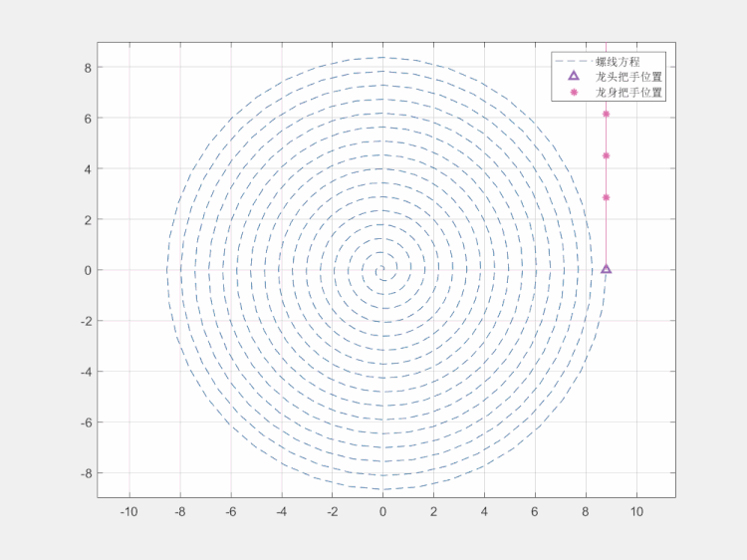Click the x-axis tick label -4
747x560 pixels.
[x=281, y=512]
